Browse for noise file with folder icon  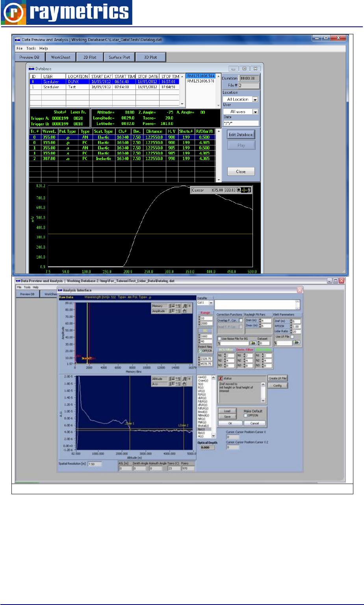click(253, 343)
